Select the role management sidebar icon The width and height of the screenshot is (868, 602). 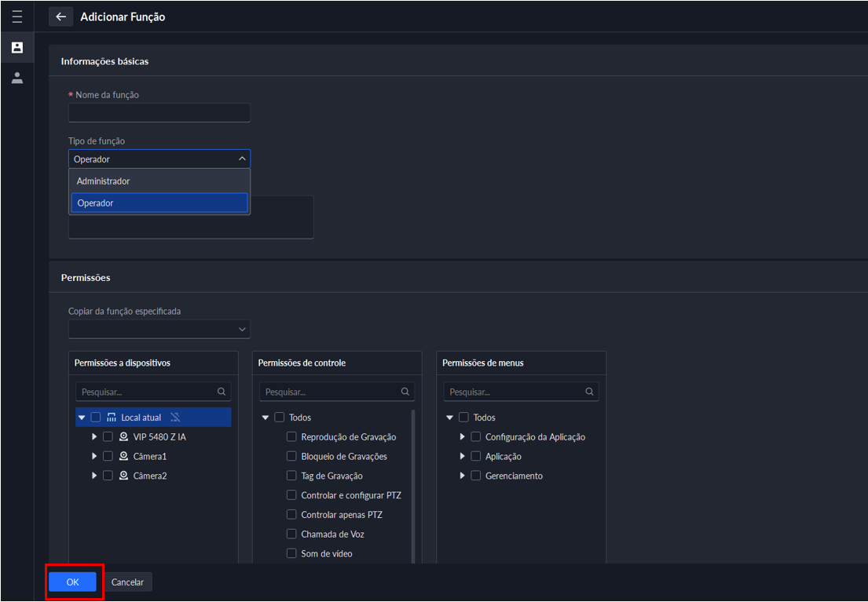[x=16, y=48]
